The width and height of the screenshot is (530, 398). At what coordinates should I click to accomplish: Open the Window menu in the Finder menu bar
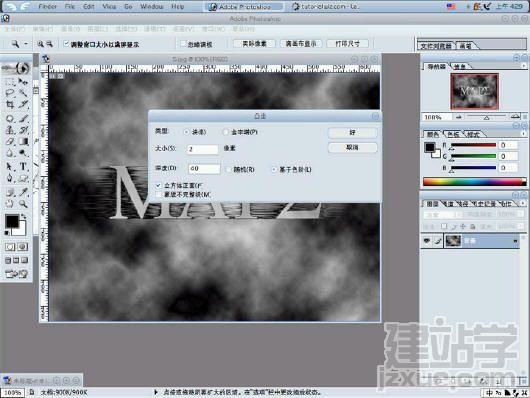tap(151, 6)
